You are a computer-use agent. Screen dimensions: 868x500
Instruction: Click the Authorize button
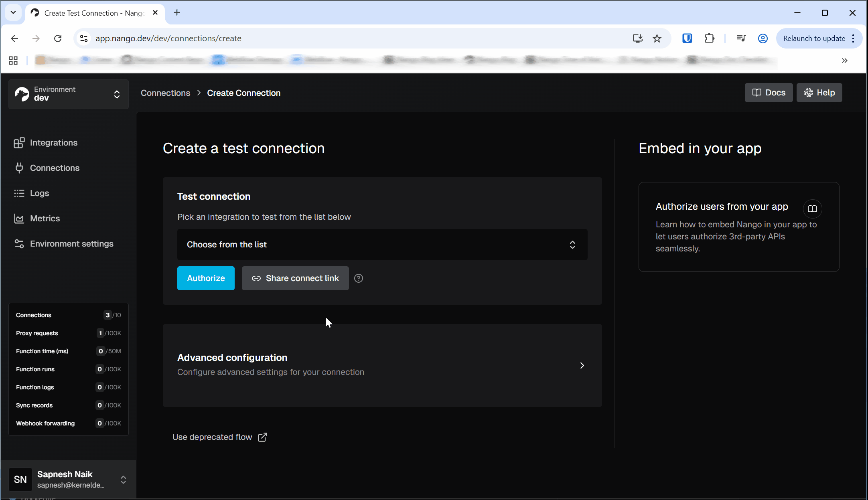coord(206,278)
